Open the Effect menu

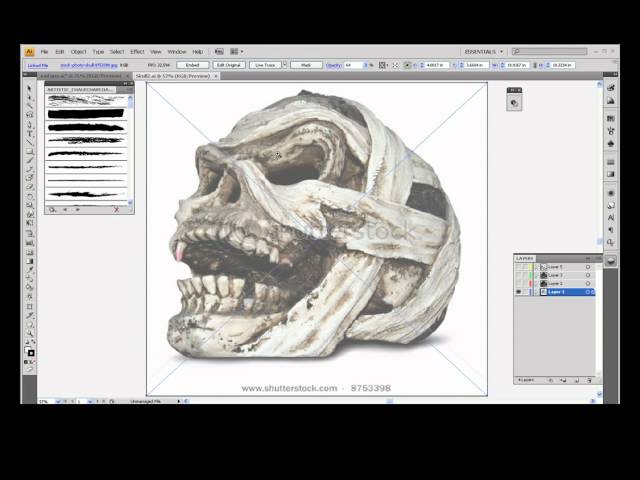click(x=137, y=52)
